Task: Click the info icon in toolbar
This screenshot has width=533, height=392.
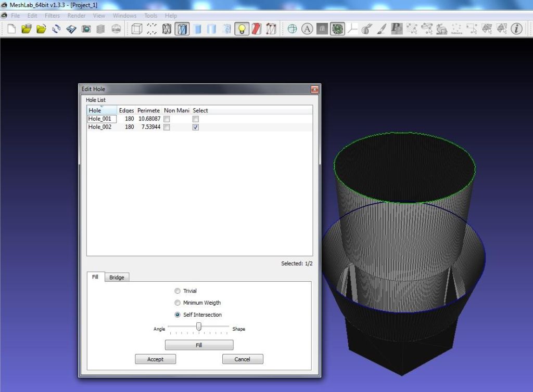Action: 516,29
